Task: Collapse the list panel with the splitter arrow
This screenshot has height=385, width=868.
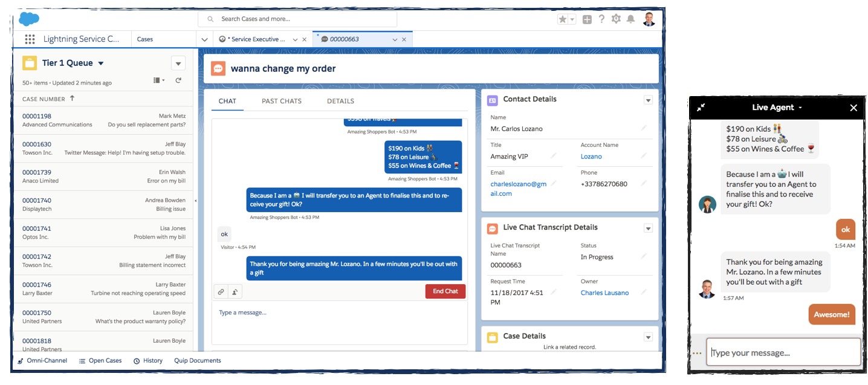Action: (x=195, y=201)
